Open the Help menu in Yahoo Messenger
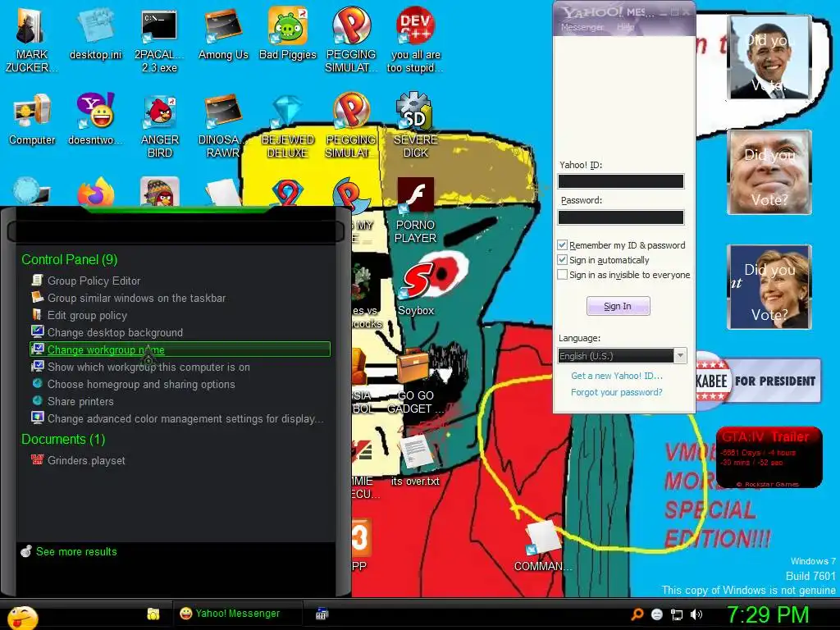This screenshot has height=630, width=840. click(624, 27)
